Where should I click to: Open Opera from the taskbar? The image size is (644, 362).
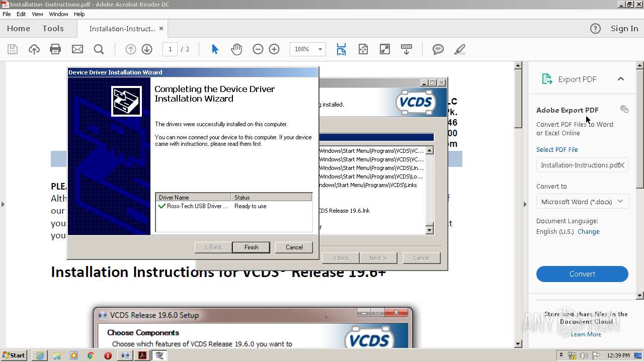click(x=108, y=355)
